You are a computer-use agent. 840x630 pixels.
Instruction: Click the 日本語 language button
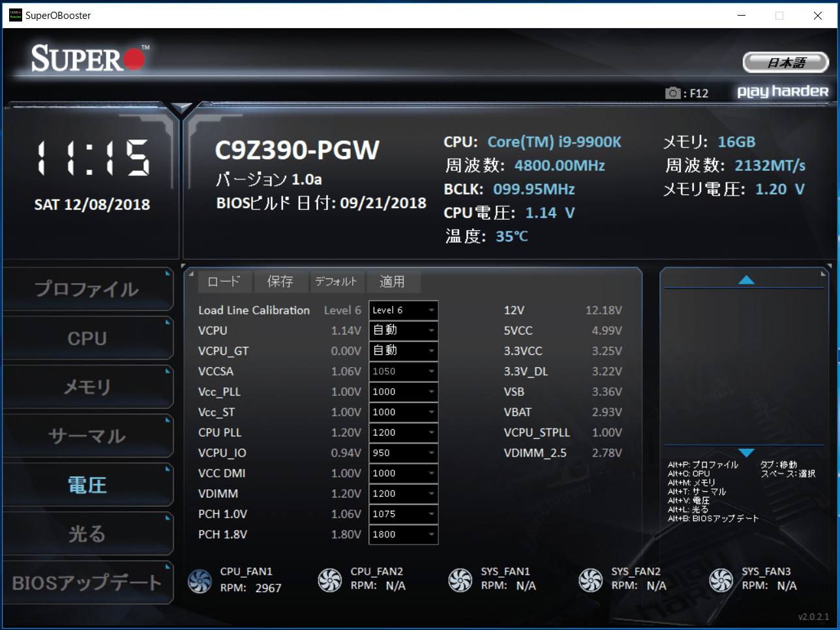tap(786, 63)
